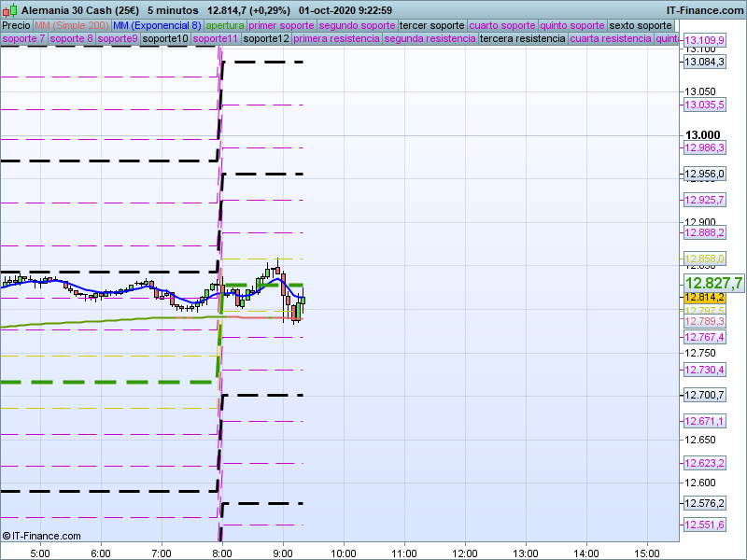This screenshot has height=560, width=747.
Task: Click the red 12.789,3 price label
Action: (705, 321)
